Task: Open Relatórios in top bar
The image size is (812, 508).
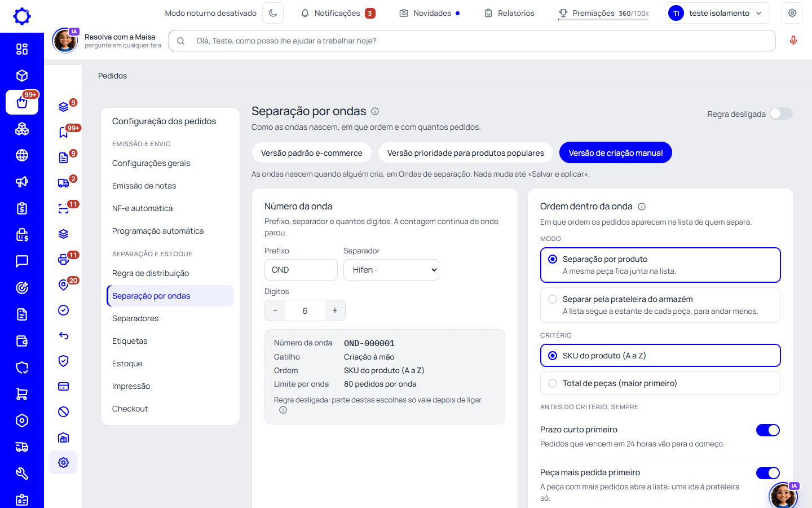Action: 509,13
